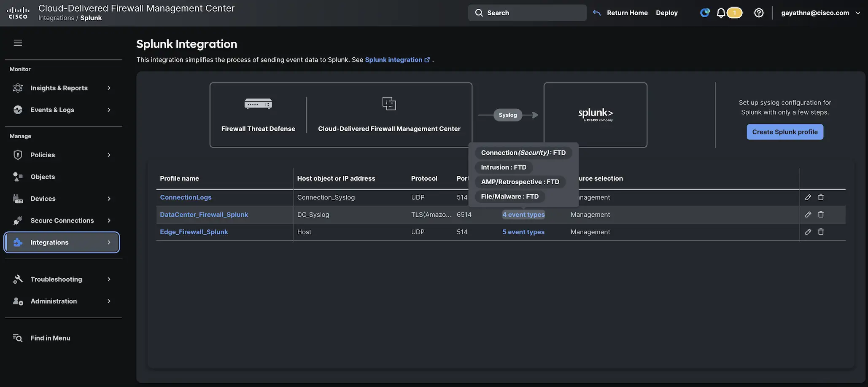This screenshot has width=868, height=387.
Task: Open the Splunk integration documentation link
Action: [393, 59]
